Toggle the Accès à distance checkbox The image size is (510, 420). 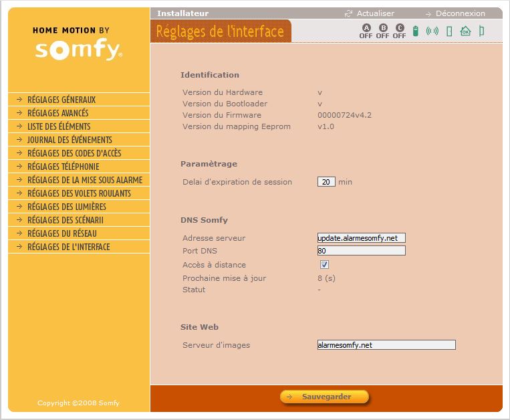(325, 265)
